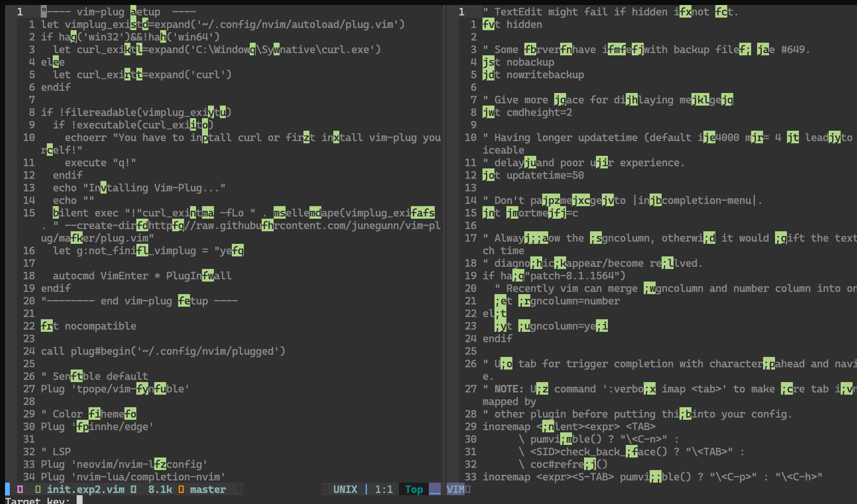Click the VIM mode glyph at statusline right
Image resolution: width=857 pixels, height=504 pixels.
coord(456,489)
